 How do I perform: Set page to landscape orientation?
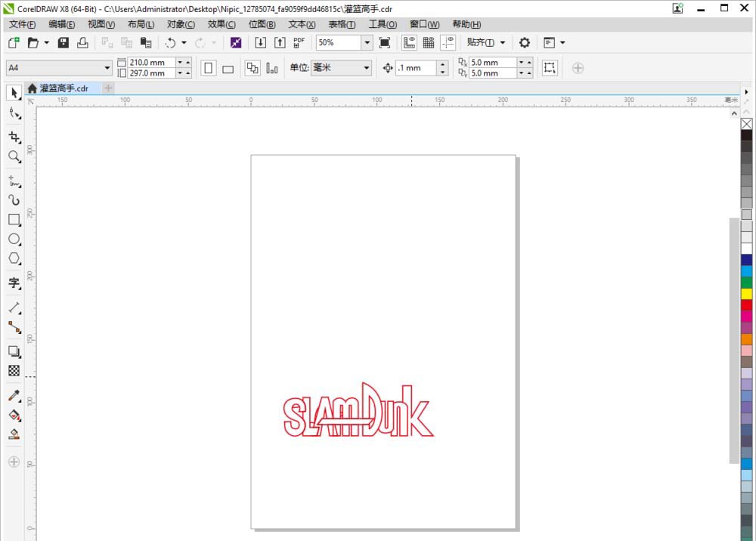click(x=228, y=68)
